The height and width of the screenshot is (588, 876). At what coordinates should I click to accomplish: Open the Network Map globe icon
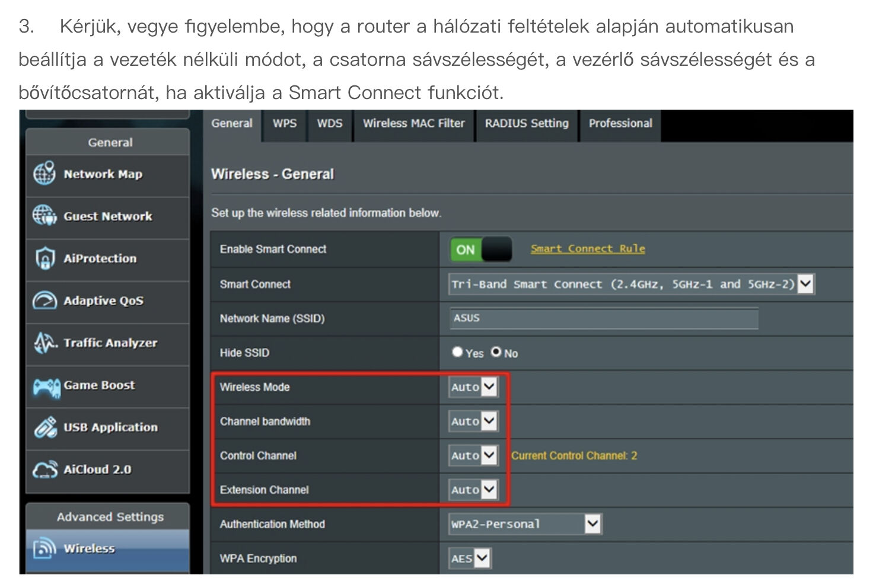coord(44,174)
